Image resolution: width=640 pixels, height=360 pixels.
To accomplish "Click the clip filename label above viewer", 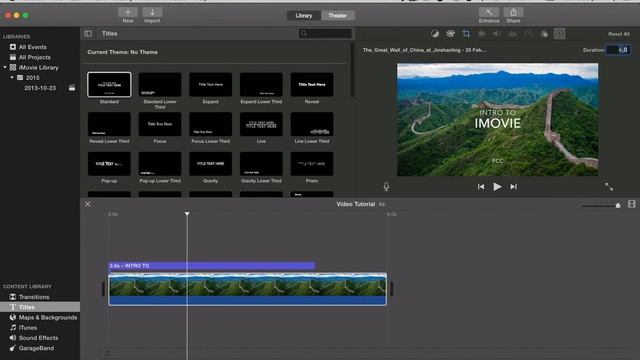I will coord(424,50).
